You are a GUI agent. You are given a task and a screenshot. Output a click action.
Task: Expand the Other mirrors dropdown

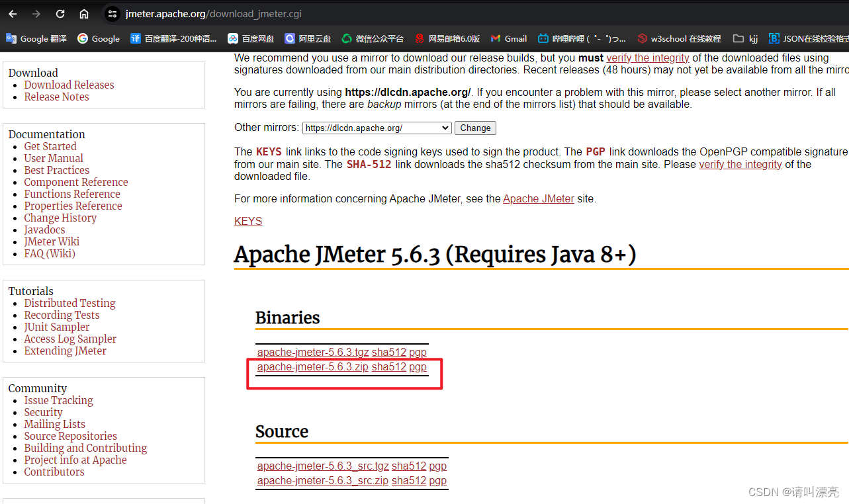[377, 128]
